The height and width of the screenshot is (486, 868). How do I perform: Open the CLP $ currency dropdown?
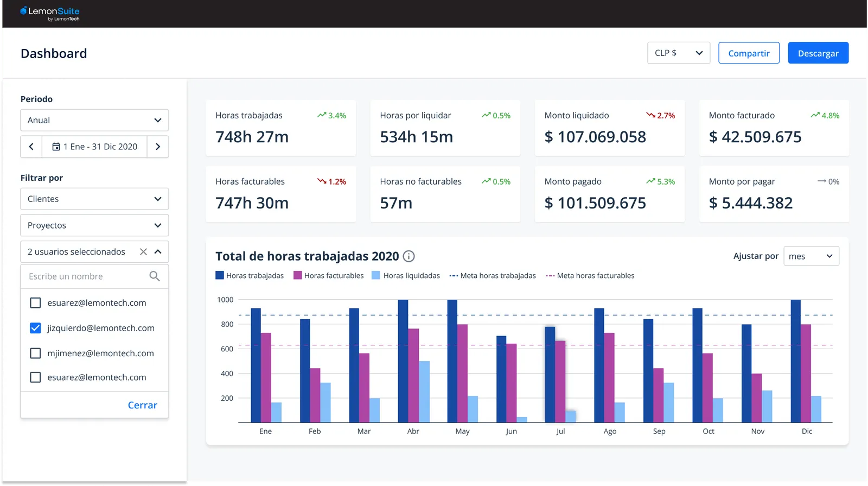pos(679,53)
